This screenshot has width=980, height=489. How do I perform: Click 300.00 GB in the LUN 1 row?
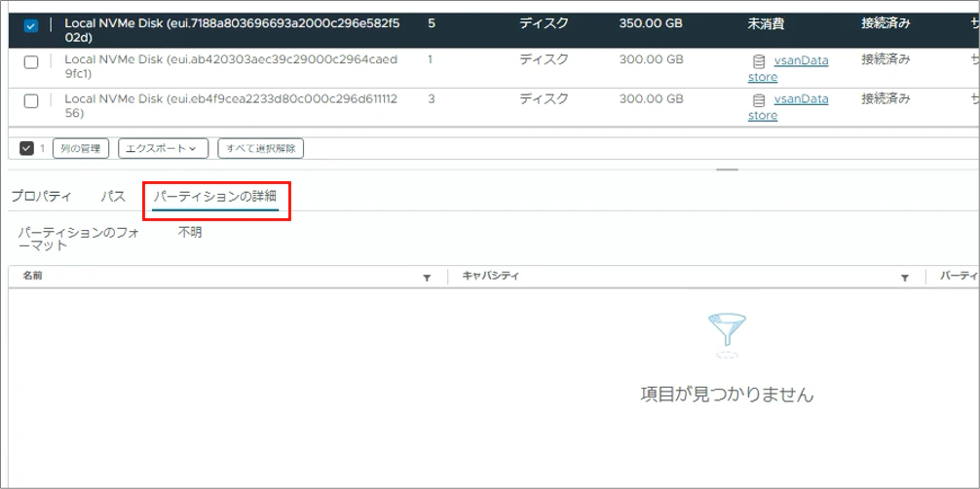click(651, 60)
